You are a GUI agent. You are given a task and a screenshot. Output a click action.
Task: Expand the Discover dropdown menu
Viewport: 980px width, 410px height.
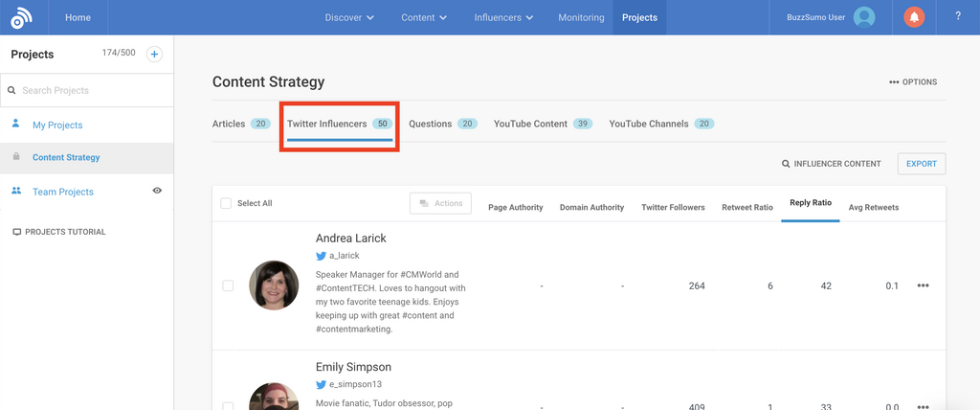[349, 17]
